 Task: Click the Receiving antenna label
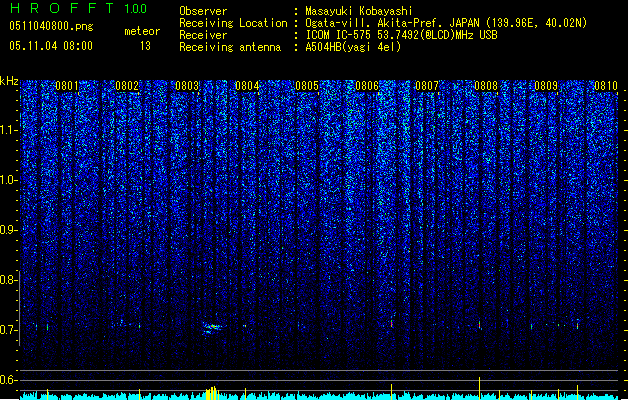coord(230,47)
